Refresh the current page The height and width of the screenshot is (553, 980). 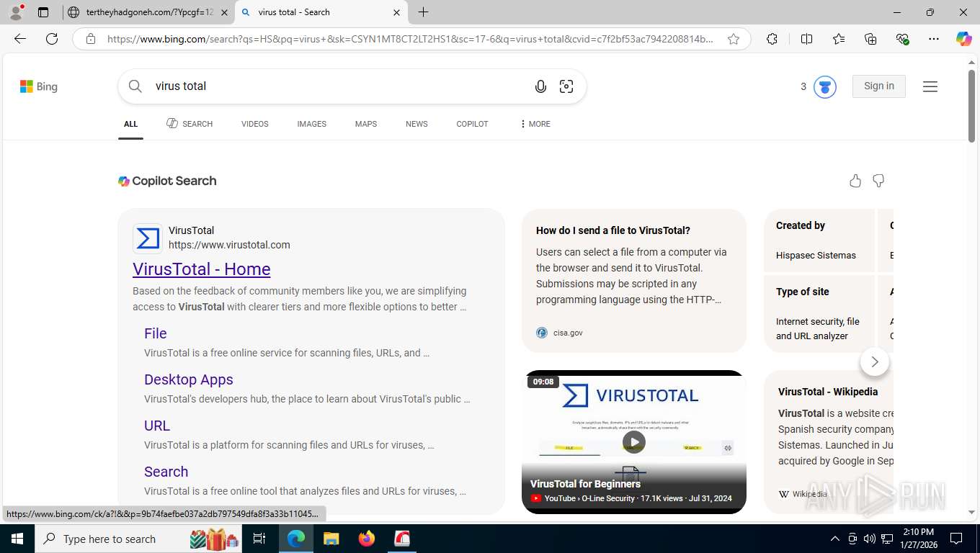52,39
